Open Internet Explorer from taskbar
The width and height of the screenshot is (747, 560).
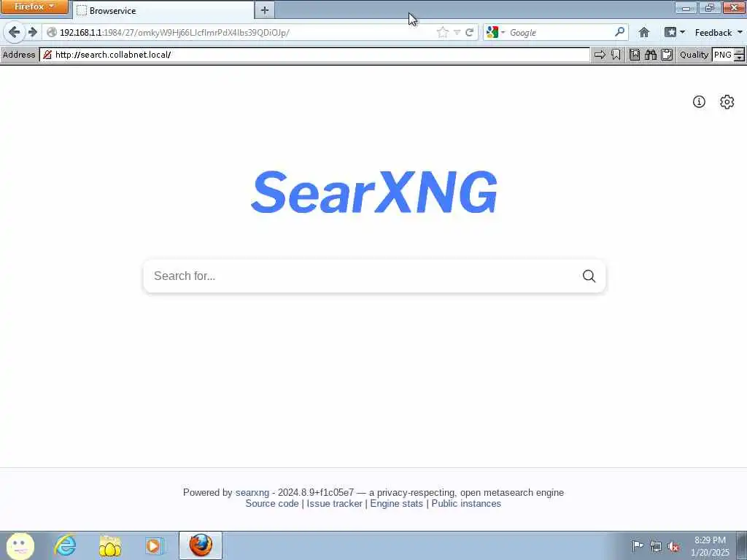(x=65, y=545)
